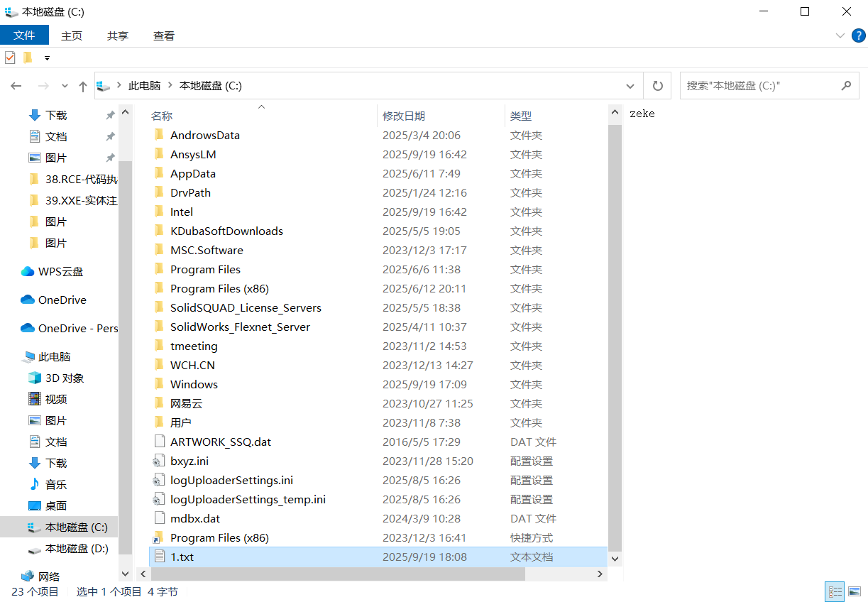The height and width of the screenshot is (602, 868).
Task: Switch to the 查看 ribbon tab
Action: (164, 35)
